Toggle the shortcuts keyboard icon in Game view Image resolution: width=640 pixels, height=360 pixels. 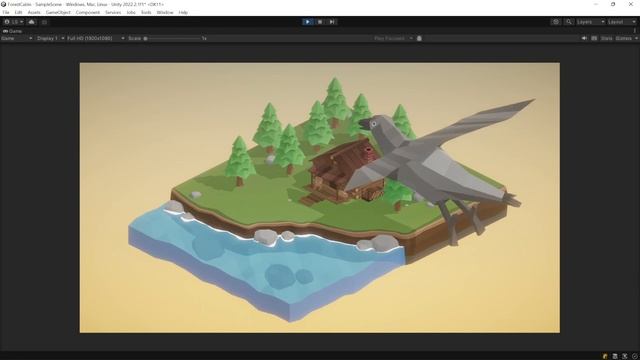[x=594, y=38]
